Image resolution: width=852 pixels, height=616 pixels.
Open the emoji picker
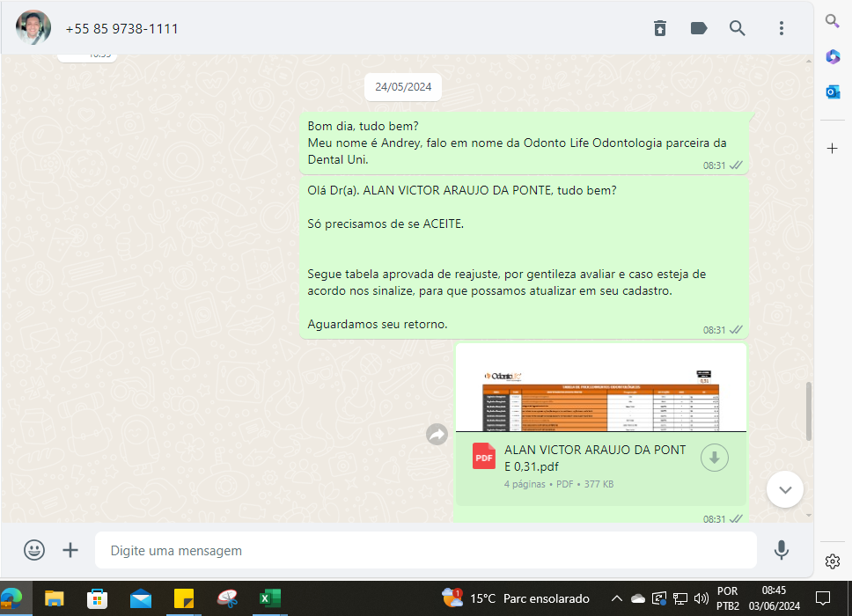point(34,550)
